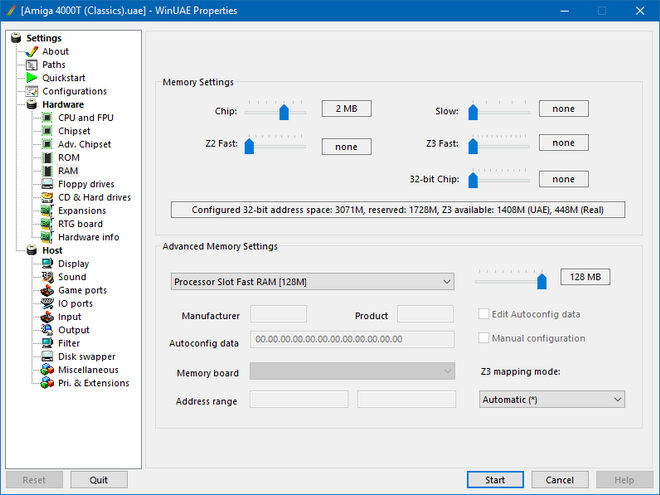
Task: Open the Chipset settings page
Action: pos(74,131)
